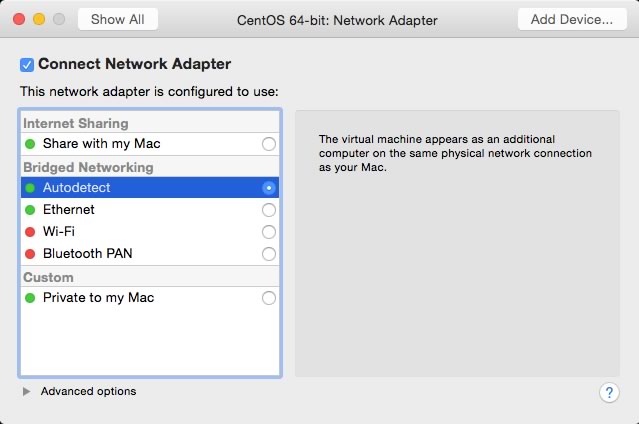
Task: Click green status dot beside Private to my Mac
Action: [x=30, y=298]
